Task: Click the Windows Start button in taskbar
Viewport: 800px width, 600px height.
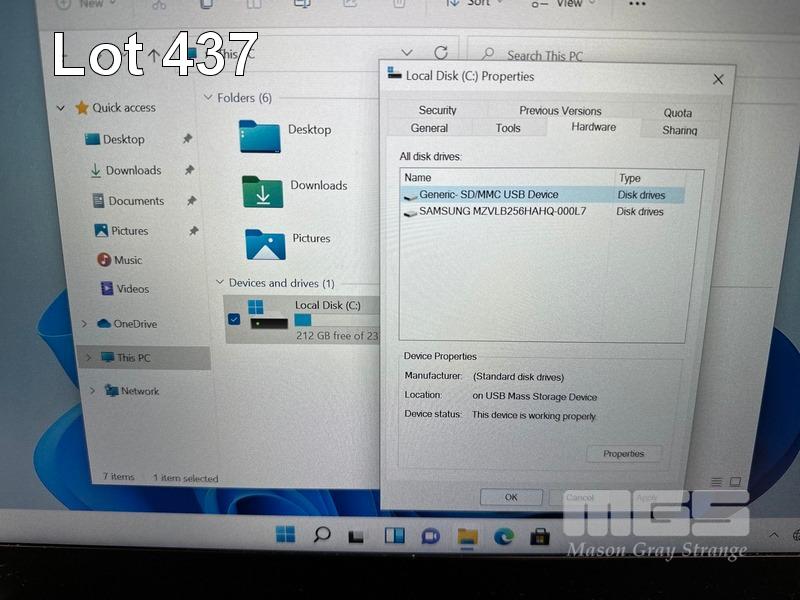Action: [x=285, y=535]
